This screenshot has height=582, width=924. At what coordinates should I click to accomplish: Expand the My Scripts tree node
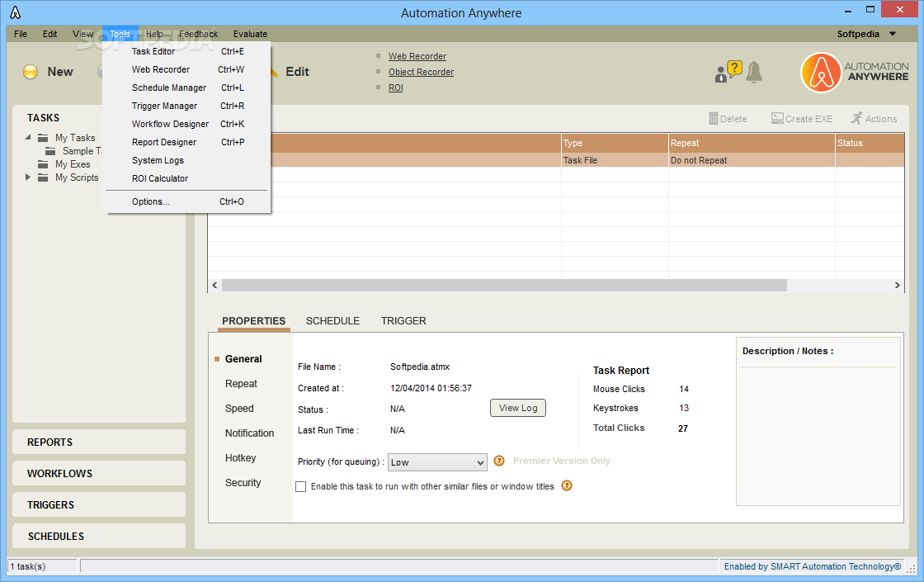coord(28,177)
